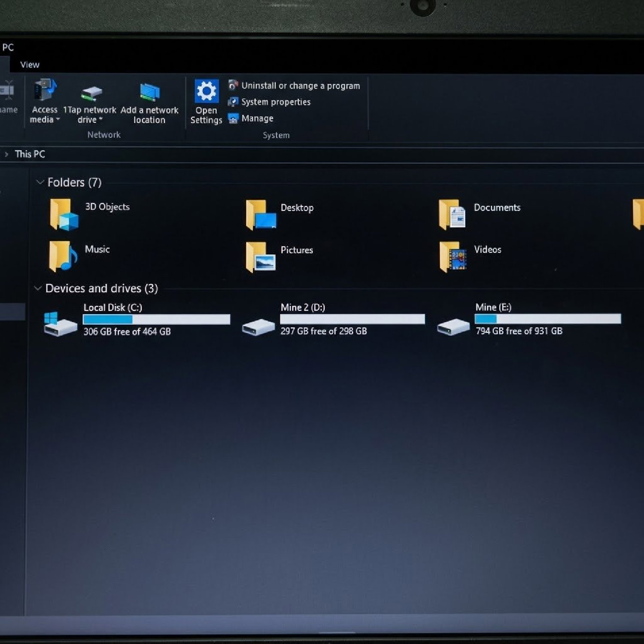Click the '306 GB free of 464 GB' text

coord(127,331)
